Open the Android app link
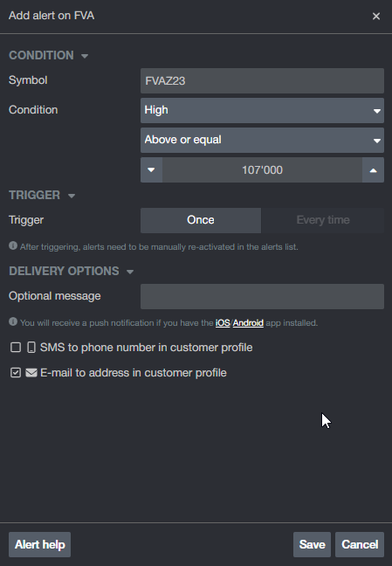This screenshot has width=392, height=566. point(248,322)
